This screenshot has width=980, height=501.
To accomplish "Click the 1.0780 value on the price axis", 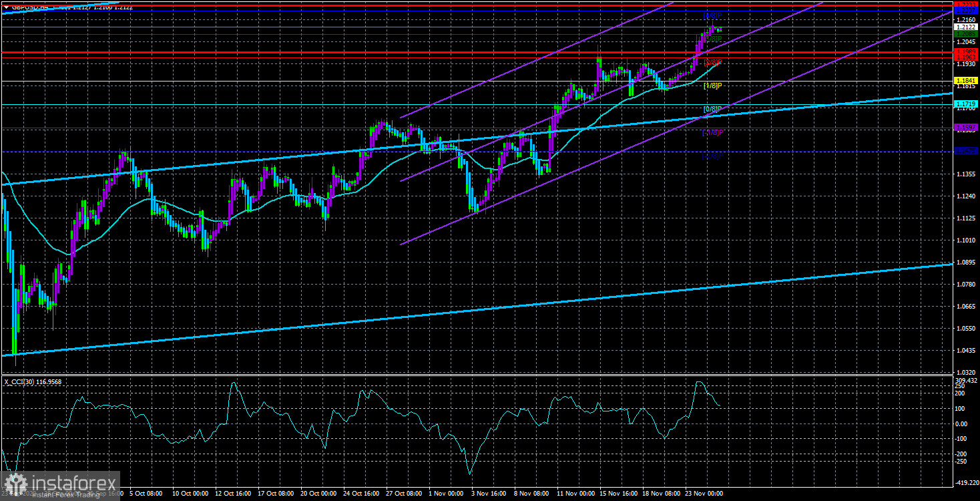I will pyautogui.click(x=965, y=285).
